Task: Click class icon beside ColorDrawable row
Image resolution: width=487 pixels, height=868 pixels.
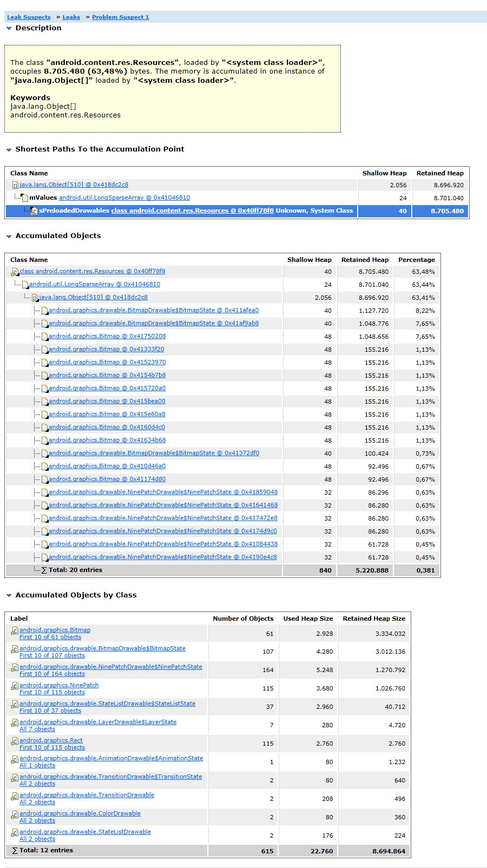Action: pos(15,814)
